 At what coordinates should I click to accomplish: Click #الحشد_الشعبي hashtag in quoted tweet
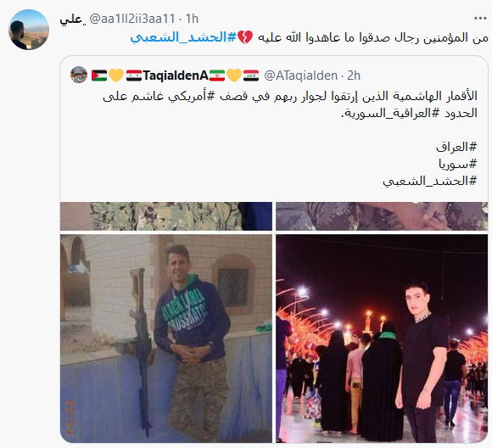(430, 181)
